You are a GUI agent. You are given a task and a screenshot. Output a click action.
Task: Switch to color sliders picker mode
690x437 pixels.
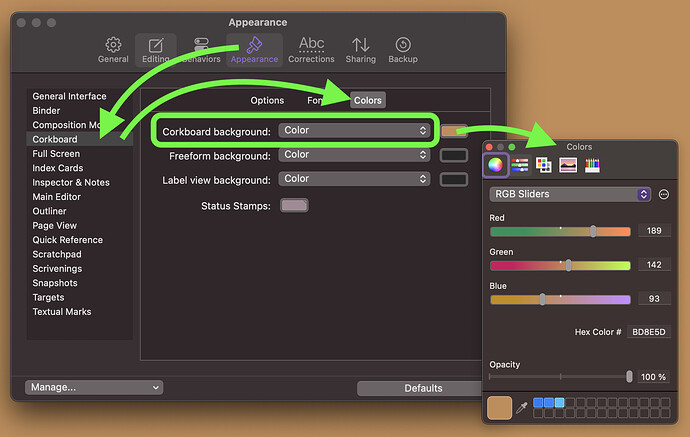pos(520,165)
